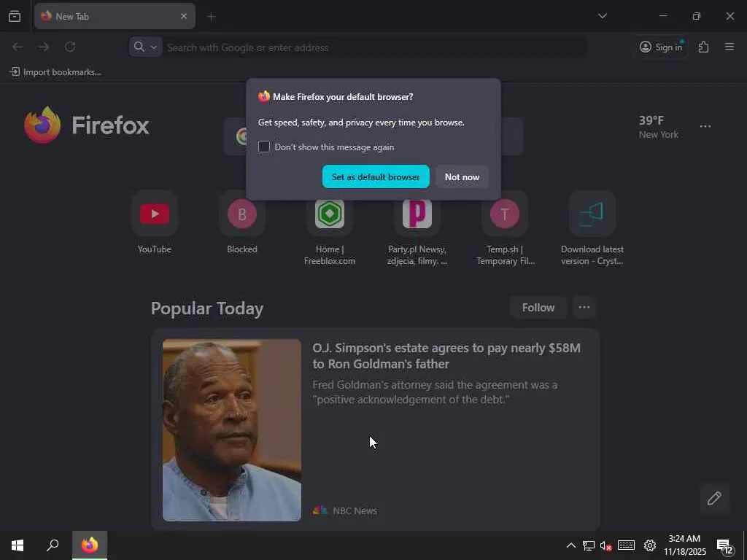Focus the Search with Google address bar
Screen dimensions: 747x560
coord(374,47)
